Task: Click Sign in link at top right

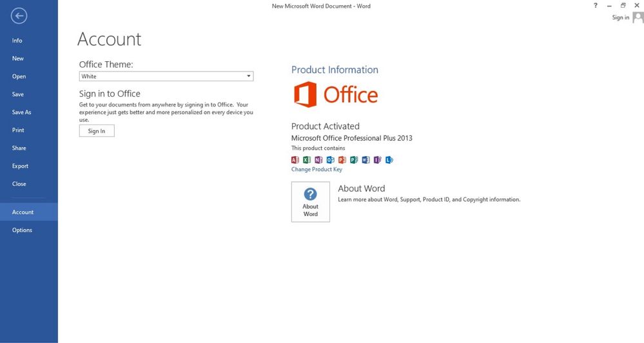Action: click(x=621, y=17)
